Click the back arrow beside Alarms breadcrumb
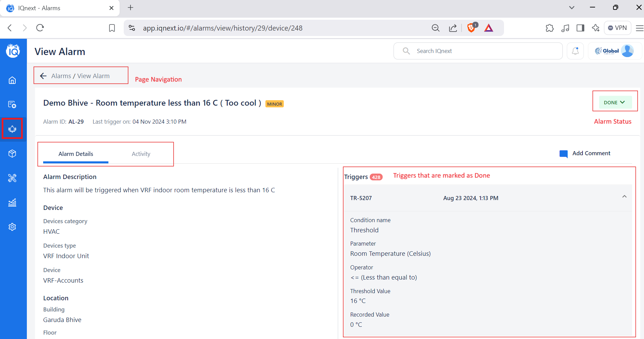The image size is (644, 339). coord(43,76)
